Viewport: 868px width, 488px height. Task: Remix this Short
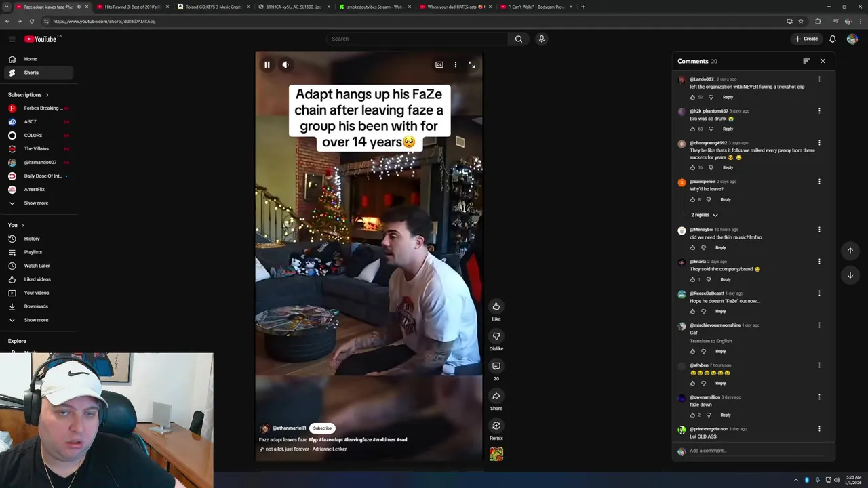(x=496, y=426)
